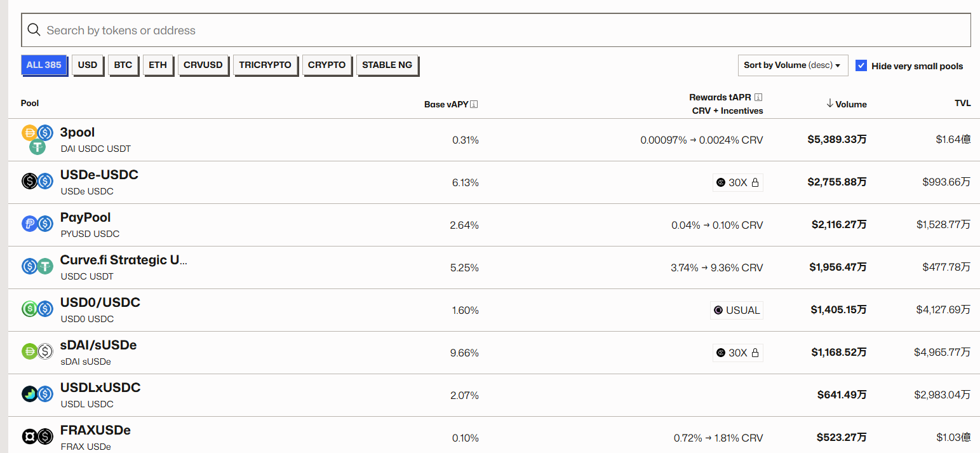The height and width of the screenshot is (453, 980).
Task: Focus the tokens or address search field
Action: 495,30
